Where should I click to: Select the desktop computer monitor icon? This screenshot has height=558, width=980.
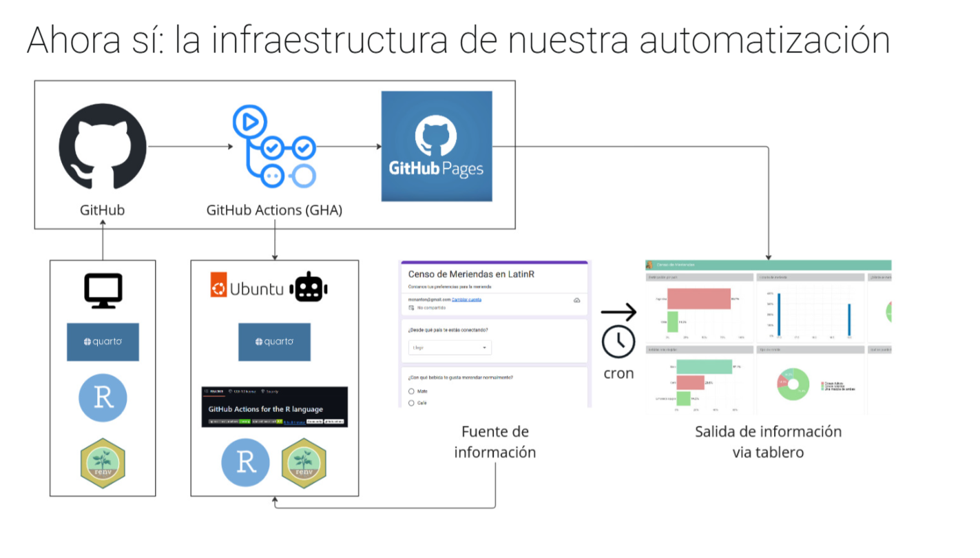click(103, 289)
